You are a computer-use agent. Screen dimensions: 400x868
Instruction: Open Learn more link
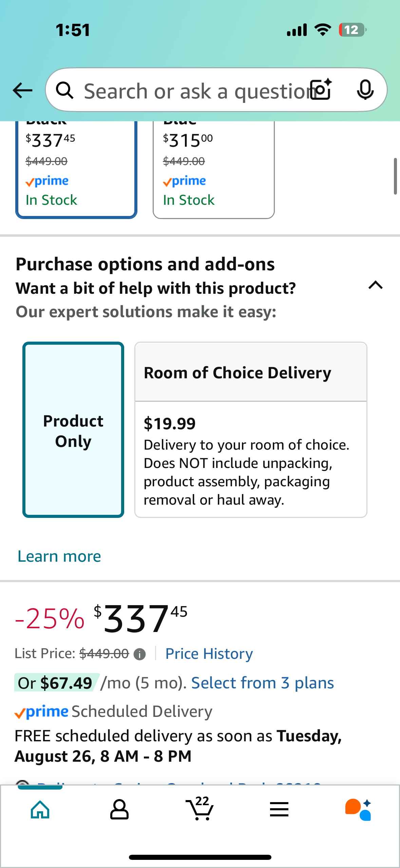click(x=59, y=556)
